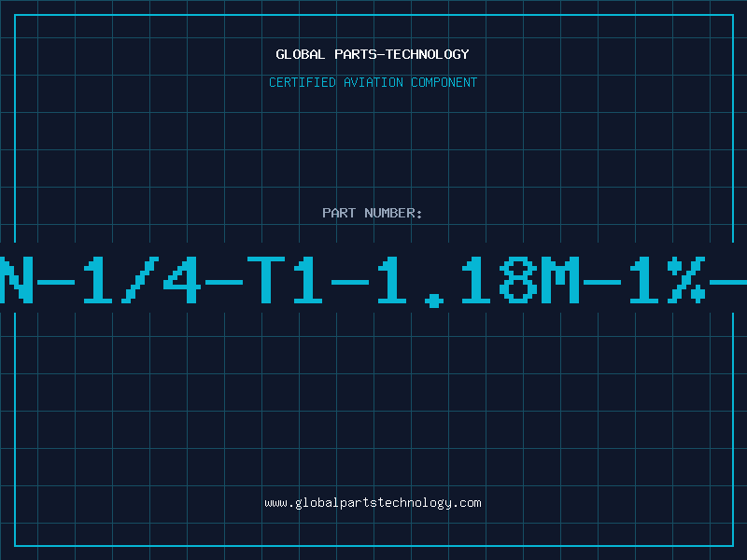747x560 pixels.
Task: Click the PART NUMBER: label
Action: [373, 213]
